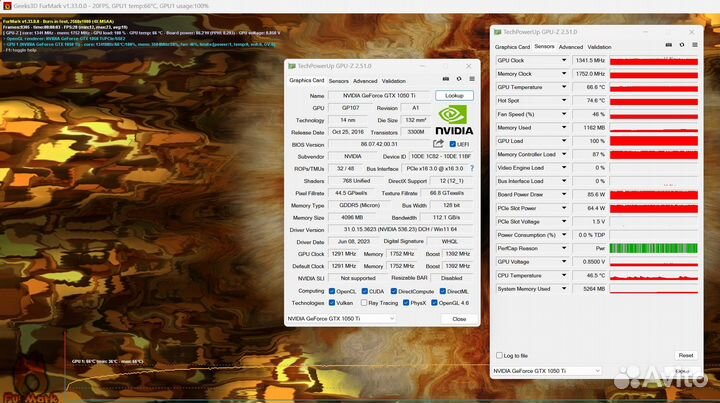Screen dimensions: 720x403
Task: Click the refresh icon in Sensors window
Action: tap(682, 45)
